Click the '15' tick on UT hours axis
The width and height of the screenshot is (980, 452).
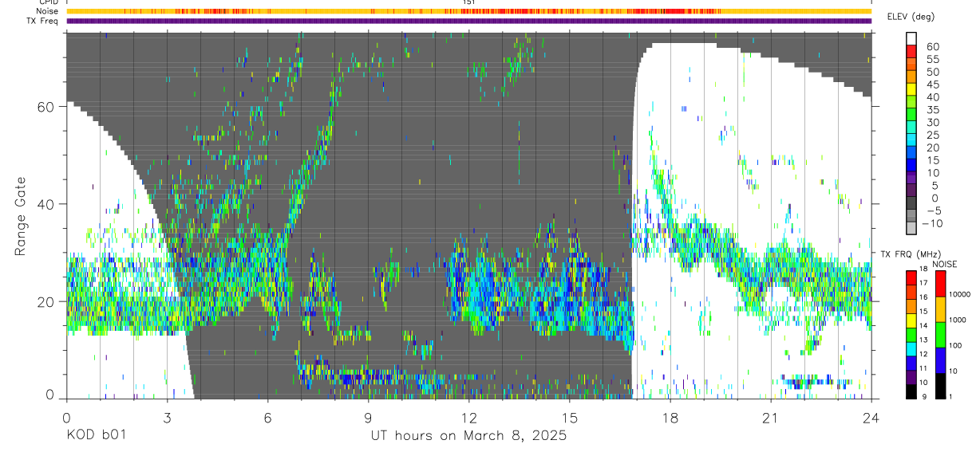[569, 417]
